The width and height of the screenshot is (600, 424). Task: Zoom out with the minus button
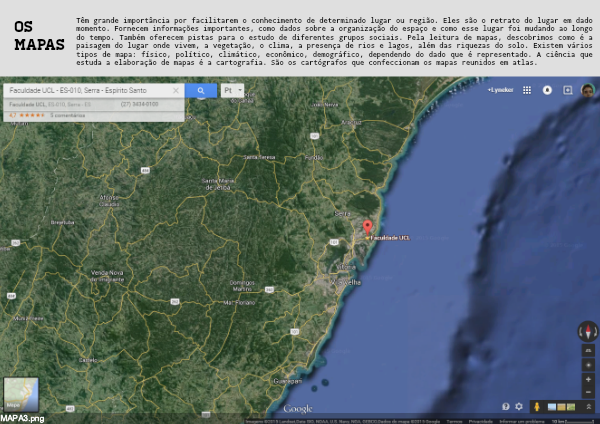[588, 392]
